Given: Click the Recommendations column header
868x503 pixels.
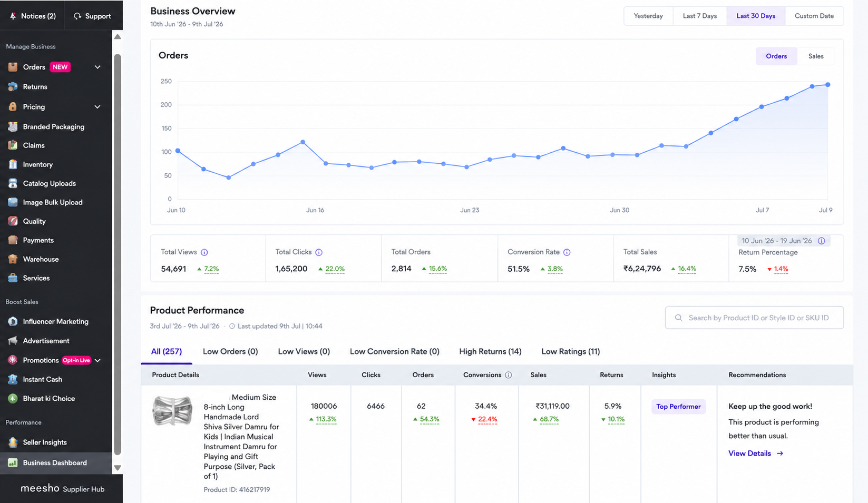Looking at the screenshot, I should [757, 375].
